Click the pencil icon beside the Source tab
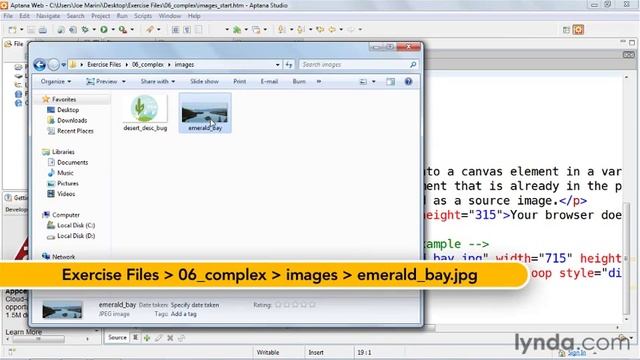Image resolution: width=640 pixels, height=360 pixels. 158,338
